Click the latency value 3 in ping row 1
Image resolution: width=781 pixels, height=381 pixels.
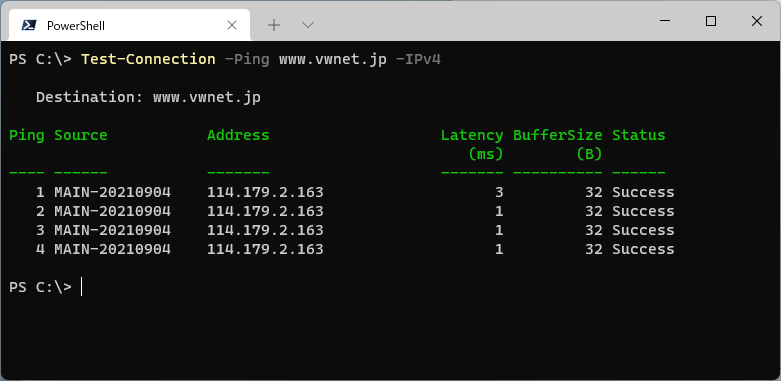(x=499, y=192)
